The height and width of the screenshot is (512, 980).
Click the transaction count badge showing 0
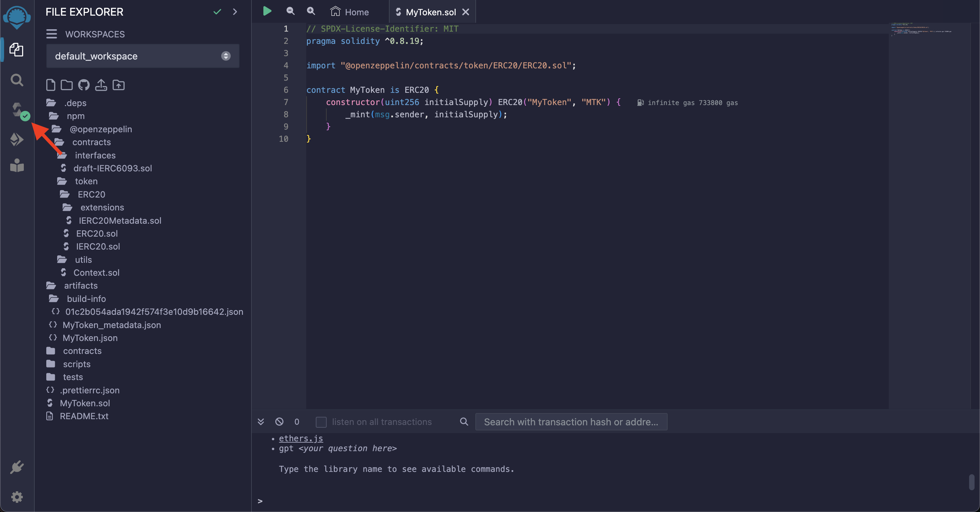[296, 421]
